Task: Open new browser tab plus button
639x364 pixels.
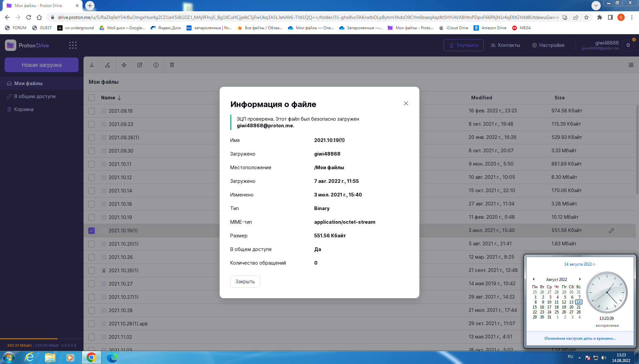Action: point(90,5)
